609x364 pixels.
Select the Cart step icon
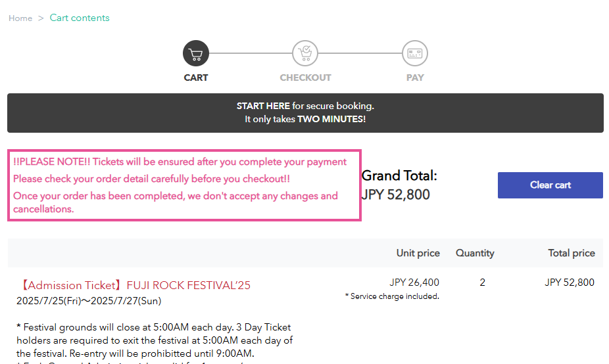click(196, 53)
